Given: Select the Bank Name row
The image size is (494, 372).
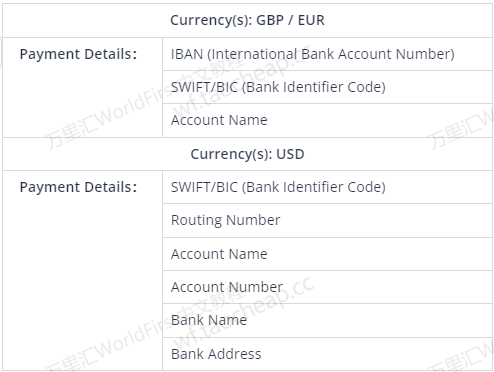Looking at the screenshot, I should [327, 320].
